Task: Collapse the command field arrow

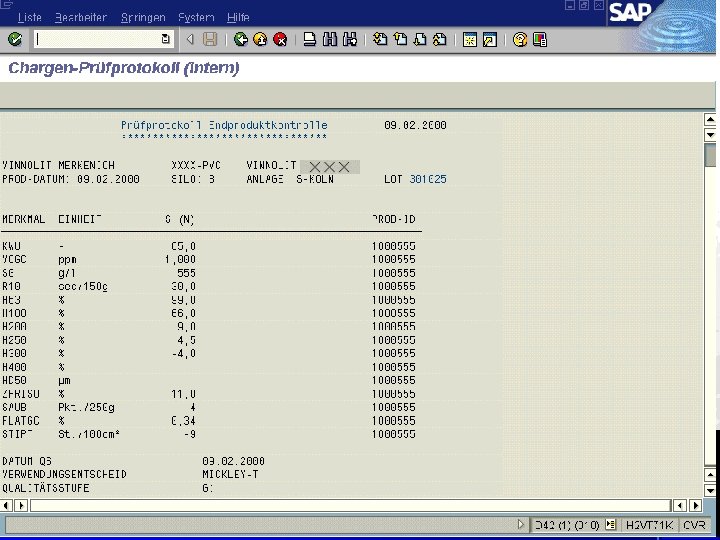Action: coord(190,40)
